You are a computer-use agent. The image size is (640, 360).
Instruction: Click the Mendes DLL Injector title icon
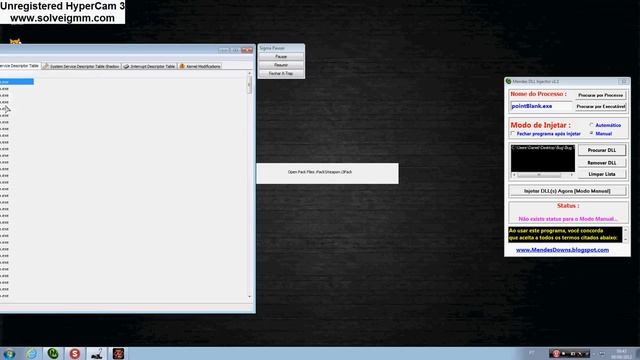[509, 81]
